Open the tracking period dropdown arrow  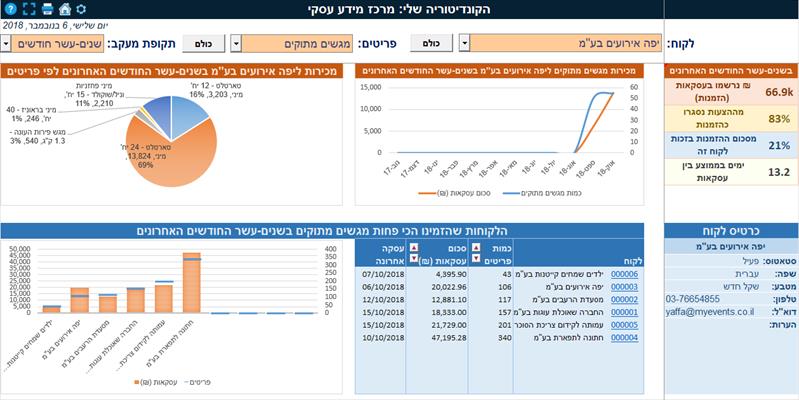6,43
